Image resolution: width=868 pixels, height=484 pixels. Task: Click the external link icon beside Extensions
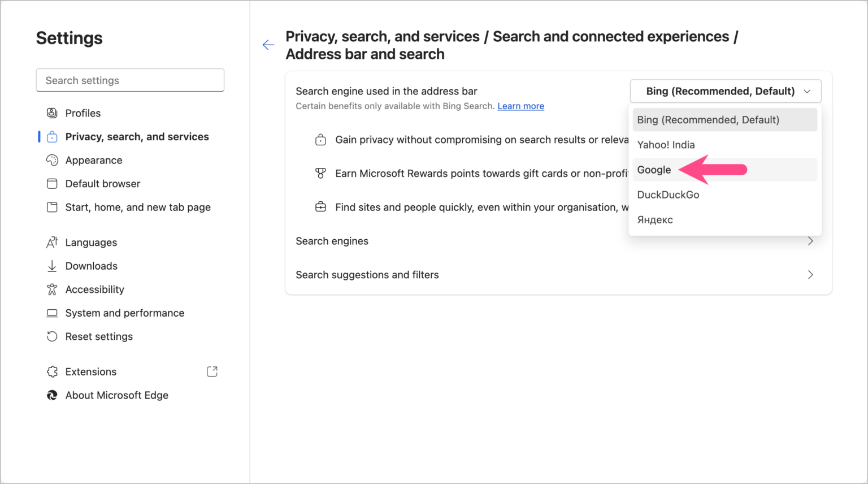tap(212, 371)
